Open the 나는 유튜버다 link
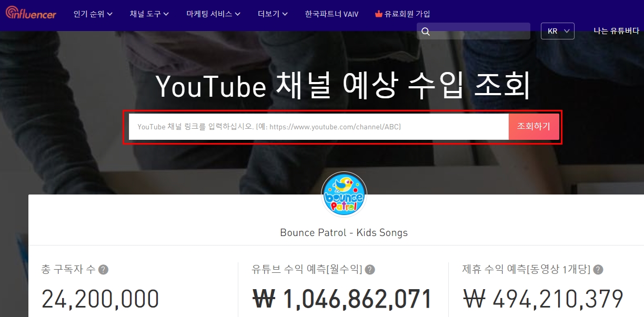This screenshot has width=644, height=317. (x=616, y=31)
